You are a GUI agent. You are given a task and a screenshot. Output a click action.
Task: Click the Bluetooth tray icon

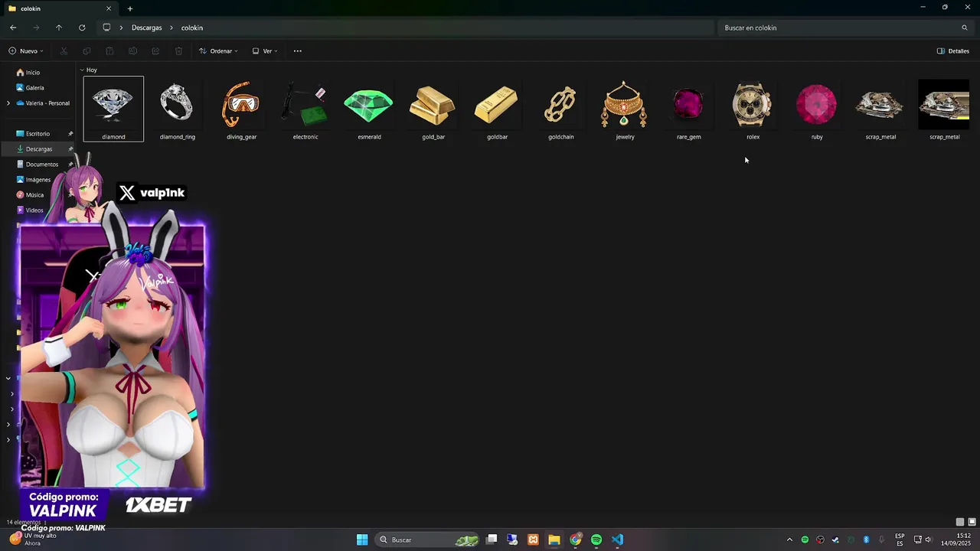[x=866, y=540]
